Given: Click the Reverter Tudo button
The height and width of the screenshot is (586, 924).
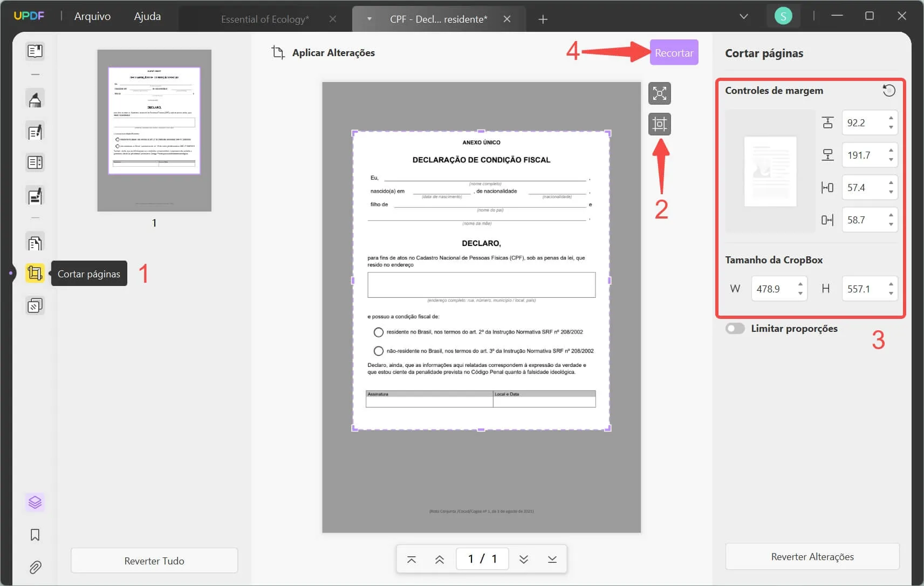Looking at the screenshot, I should tap(154, 560).
